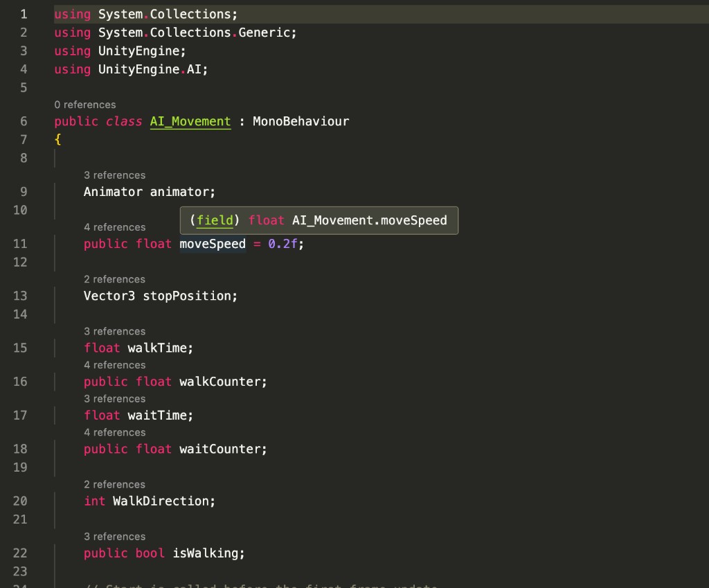709x588 pixels.
Task: Click line number 11 in the gutter
Action: point(20,244)
